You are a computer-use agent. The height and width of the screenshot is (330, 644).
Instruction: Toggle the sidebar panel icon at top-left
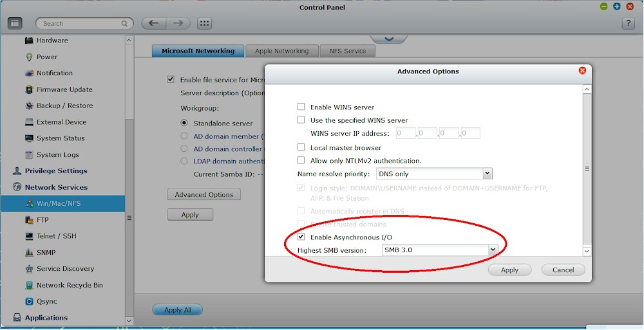15,23
